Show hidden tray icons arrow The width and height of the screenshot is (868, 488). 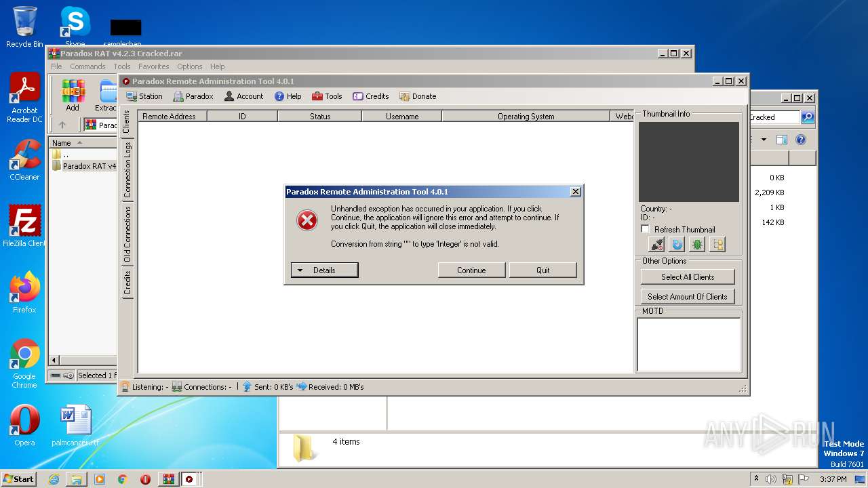[756, 479]
